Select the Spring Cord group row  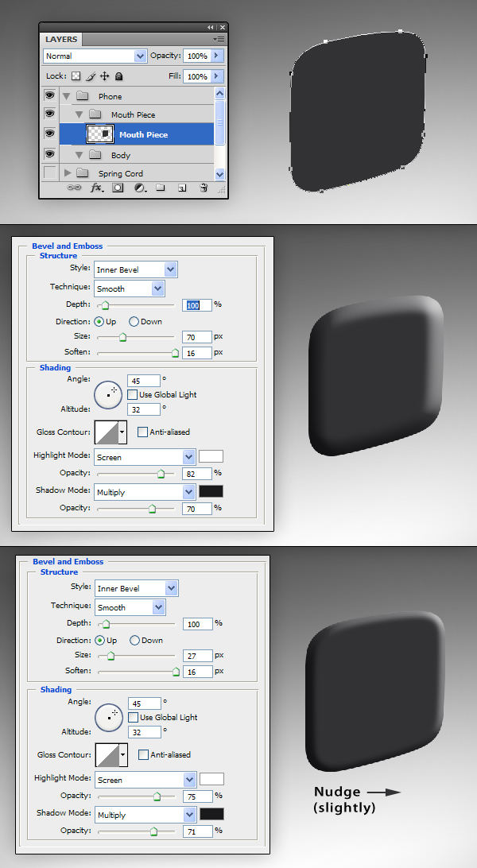[x=137, y=173]
